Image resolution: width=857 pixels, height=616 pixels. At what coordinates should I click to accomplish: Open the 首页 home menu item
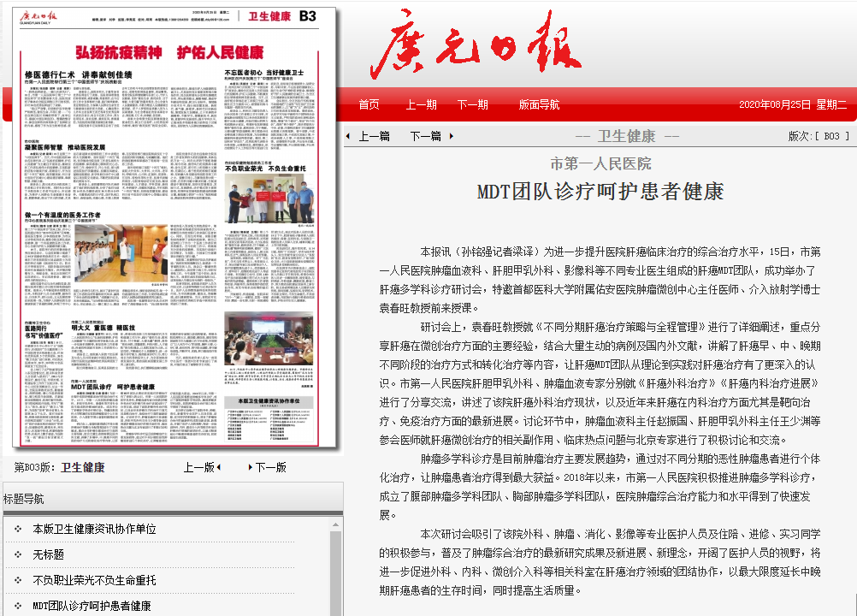coord(369,104)
